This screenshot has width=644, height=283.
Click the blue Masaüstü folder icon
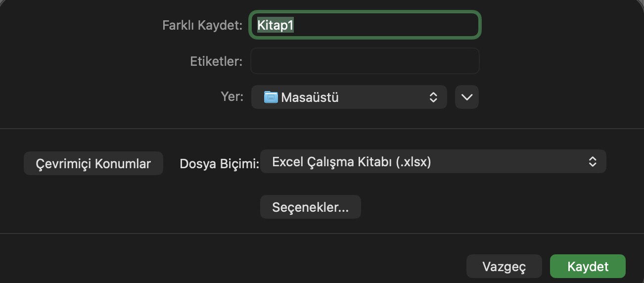271,97
